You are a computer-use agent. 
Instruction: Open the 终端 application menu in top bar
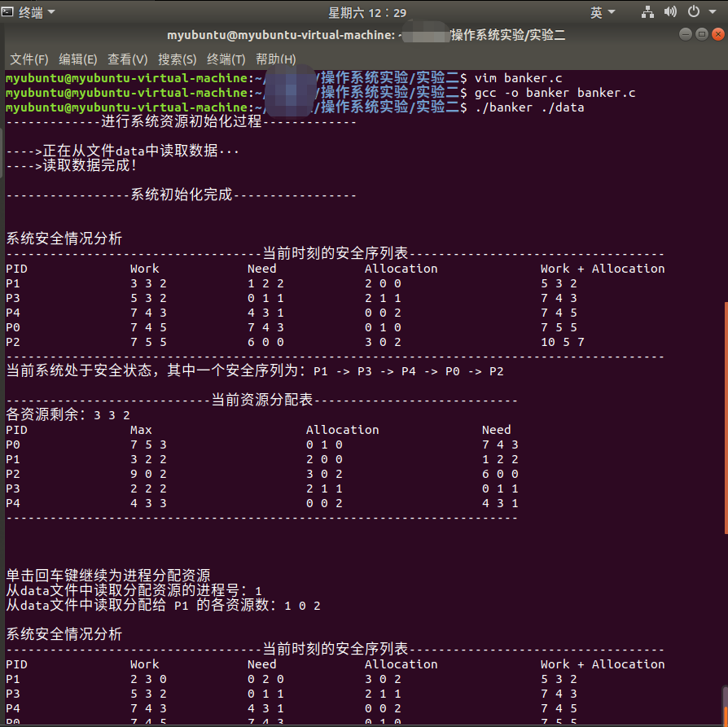pos(36,12)
